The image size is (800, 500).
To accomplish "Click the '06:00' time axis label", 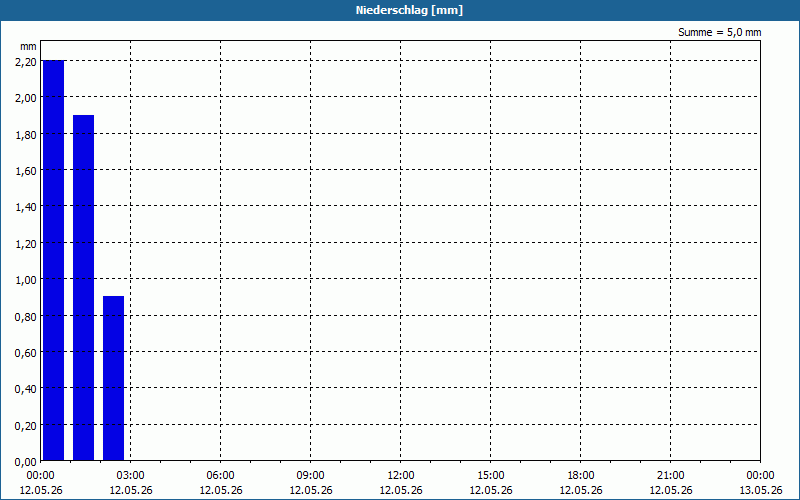I will 220,476.
